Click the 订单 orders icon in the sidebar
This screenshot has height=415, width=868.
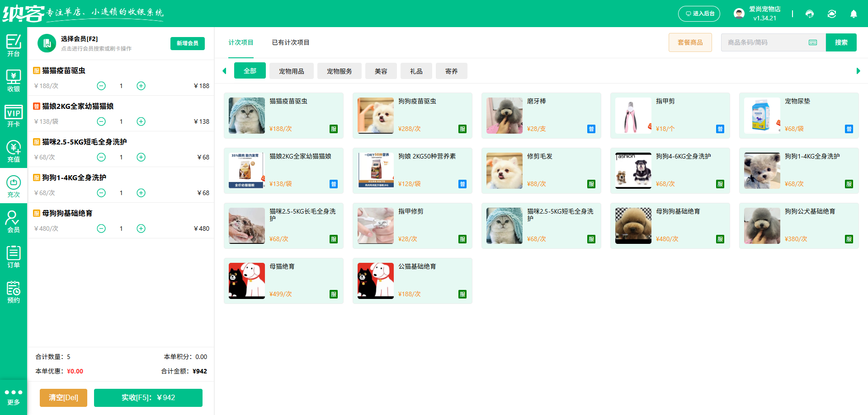point(14,256)
